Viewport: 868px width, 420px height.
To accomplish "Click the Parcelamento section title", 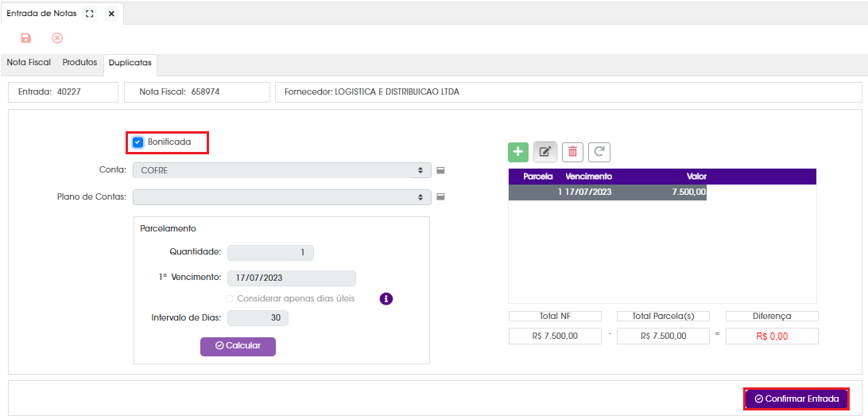I will [x=169, y=228].
